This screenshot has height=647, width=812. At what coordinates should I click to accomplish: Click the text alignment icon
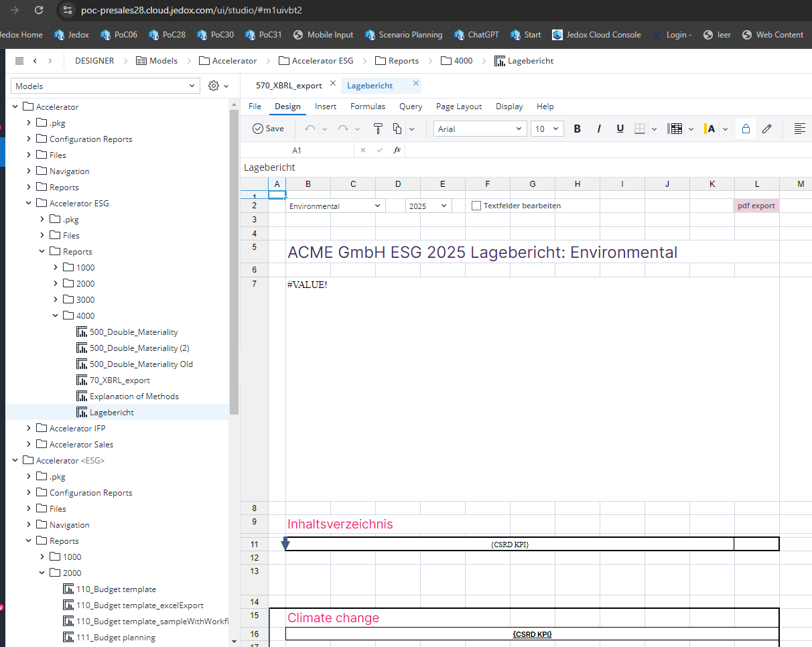799,129
